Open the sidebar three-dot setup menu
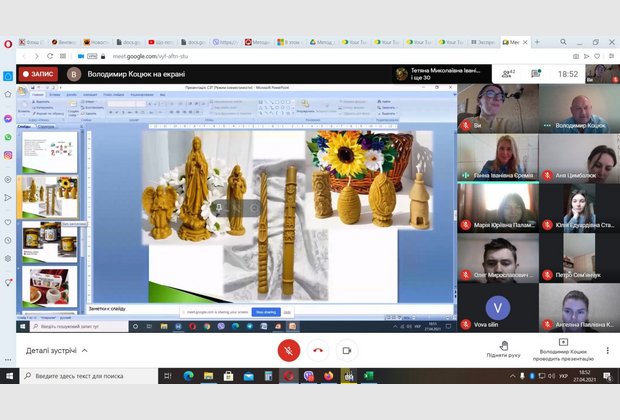Screen dimensions: 620x420 pos(8,360)
